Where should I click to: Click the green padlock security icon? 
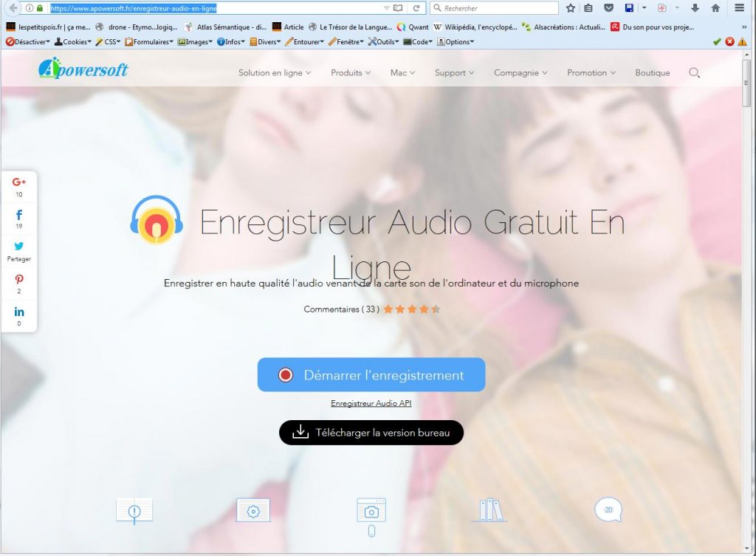[40, 8]
